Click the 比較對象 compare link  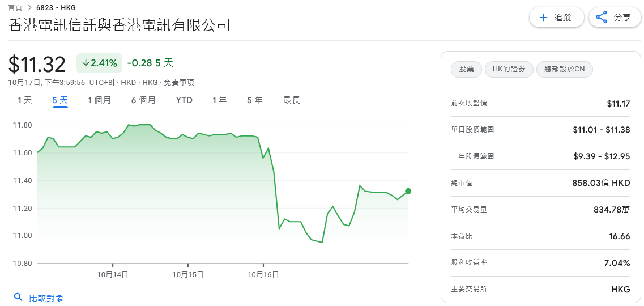point(46,298)
